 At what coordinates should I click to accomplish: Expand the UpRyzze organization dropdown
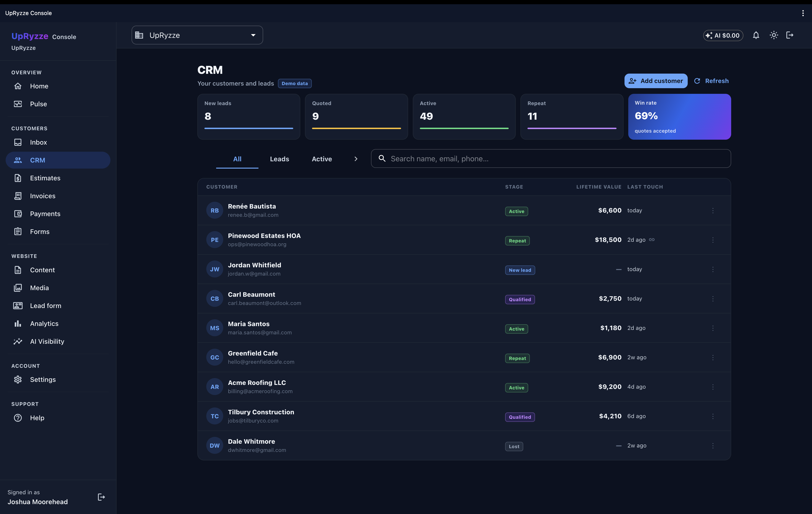click(x=197, y=35)
